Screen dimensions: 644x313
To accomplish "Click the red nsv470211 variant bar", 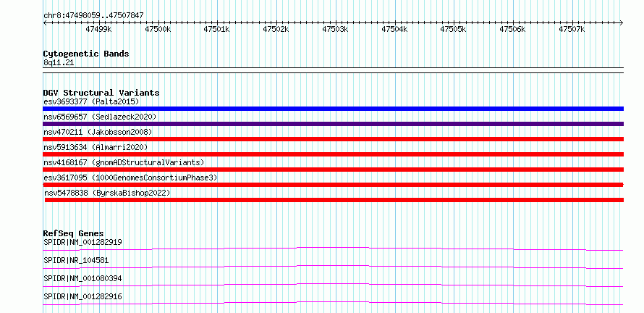I will click(333, 139).
